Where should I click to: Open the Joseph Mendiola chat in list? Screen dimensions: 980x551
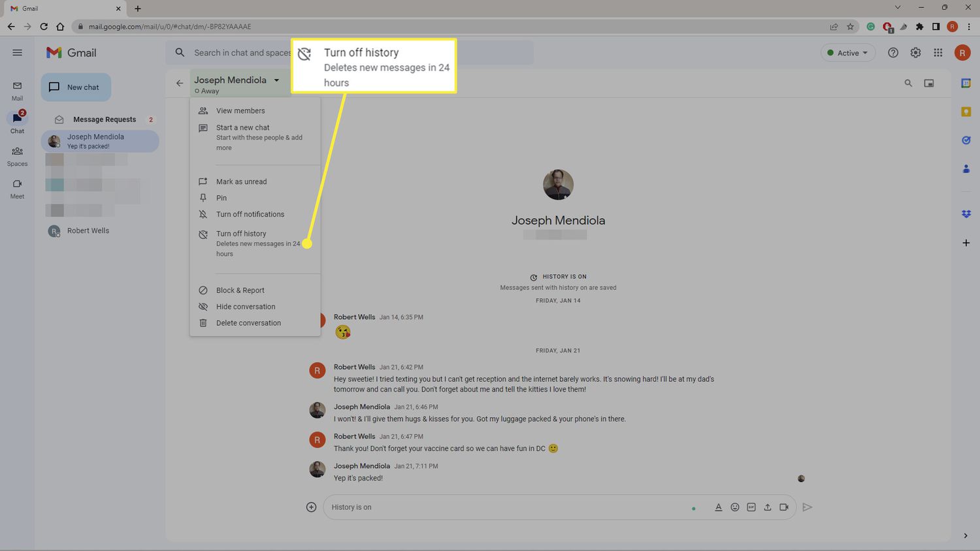(x=100, y=141)
